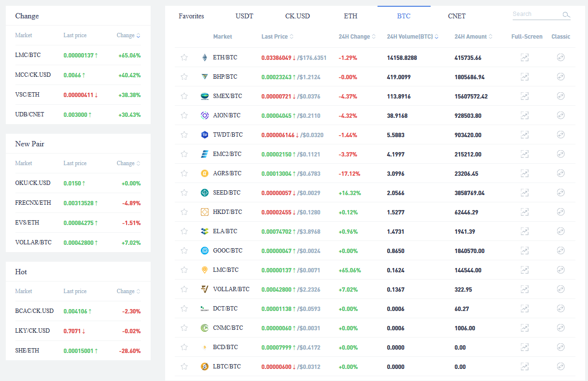Open full-screen chart for SEED/BTC
Viewport: 588px width, 381px height.
[524, 193]
